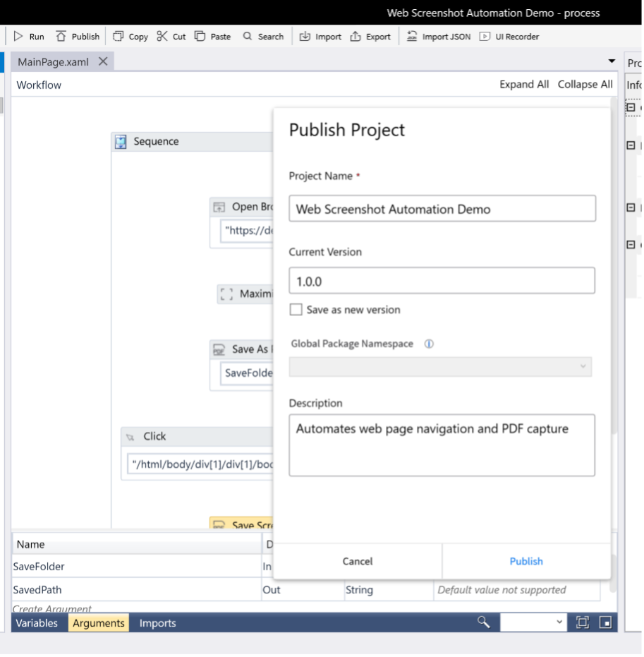
Task: Confirm with the Publish dialog button
Action: pos(526,561)
